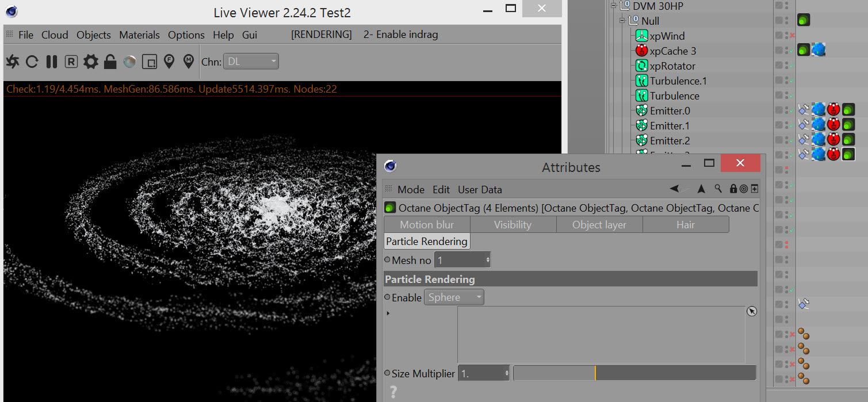Open the Options menu in Live Viewer

[x=186, y=35]
